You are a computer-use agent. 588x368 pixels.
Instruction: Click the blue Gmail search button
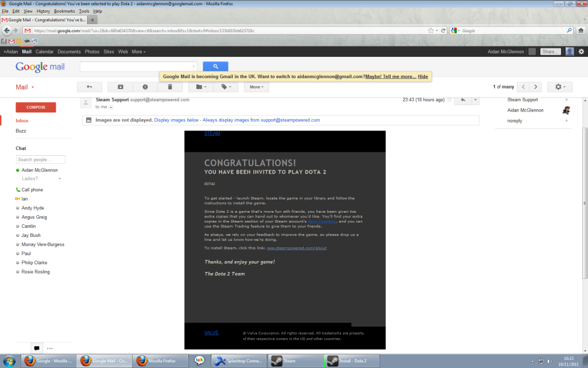point(215,66)
